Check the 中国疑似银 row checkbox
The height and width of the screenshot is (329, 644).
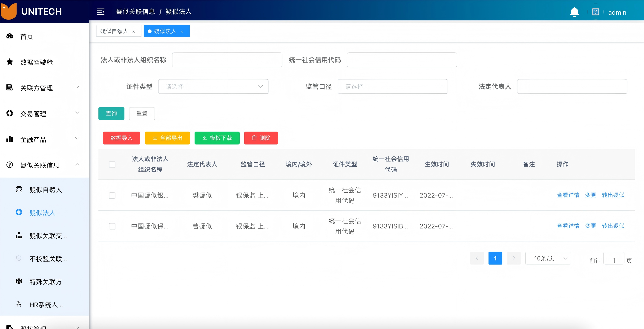coord(112,195)
